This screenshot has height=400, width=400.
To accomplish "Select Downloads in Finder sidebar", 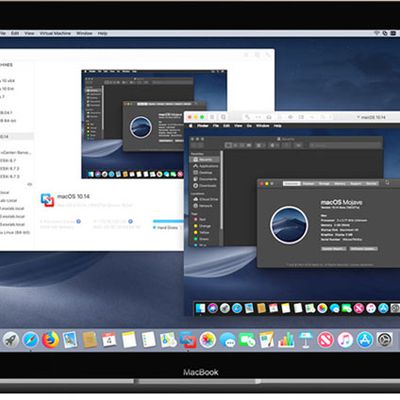I will (205, 186).
